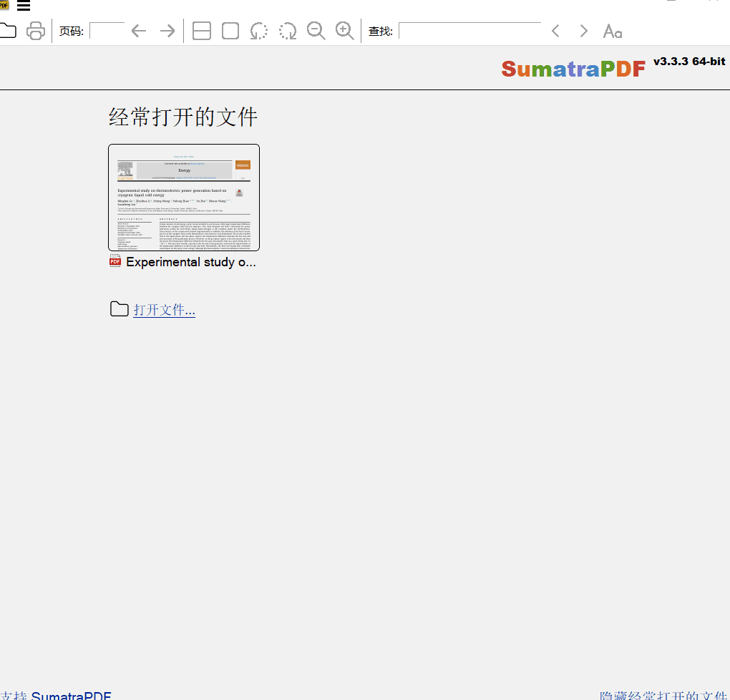Zoom out using the magnifier minus icon
Screen dimensions: 730x700
316,30
